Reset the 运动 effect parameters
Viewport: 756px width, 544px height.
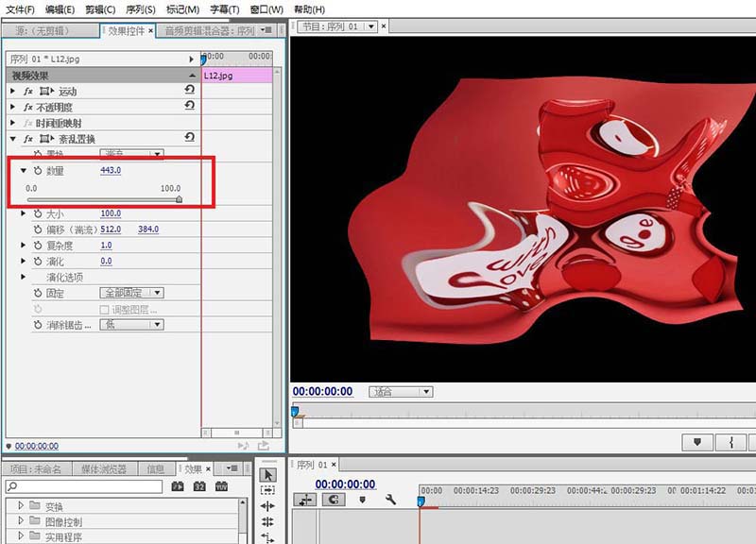[x=190, y=90]
